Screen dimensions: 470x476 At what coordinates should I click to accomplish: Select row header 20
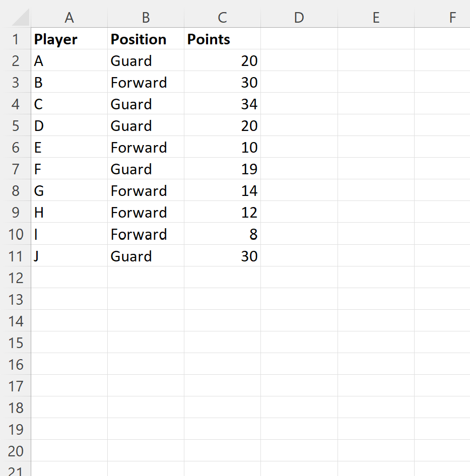click(x=16, y=451)
